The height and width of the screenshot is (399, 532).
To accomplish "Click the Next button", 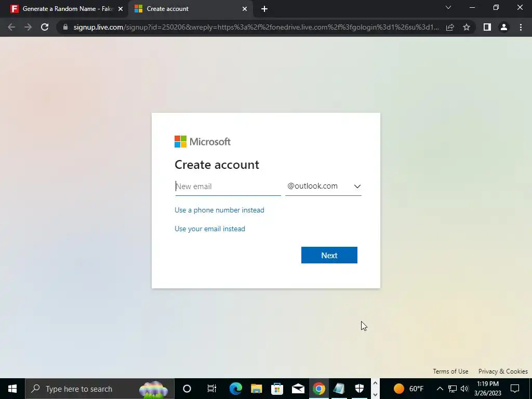I will click(329, 255).
